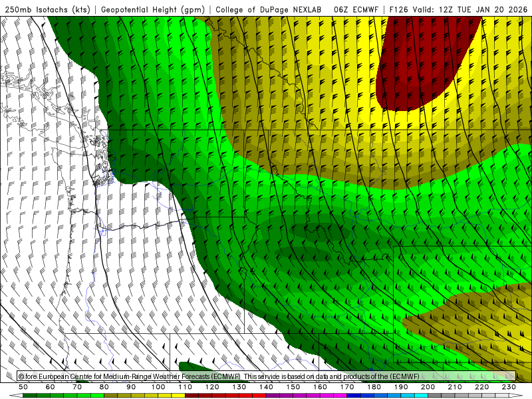
Task: Click the '220' label on the color scale
Action: (481, 387)
